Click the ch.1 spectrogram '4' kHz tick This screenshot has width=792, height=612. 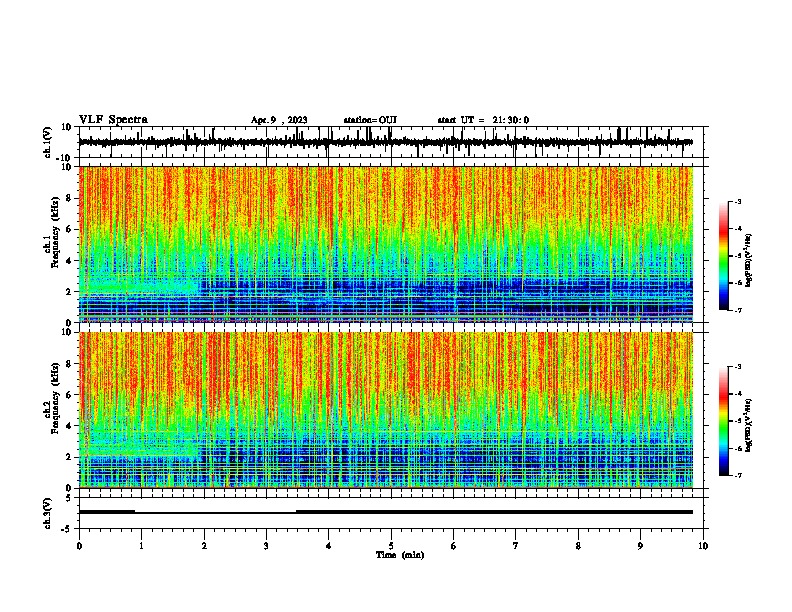click(x=69, y=261)
